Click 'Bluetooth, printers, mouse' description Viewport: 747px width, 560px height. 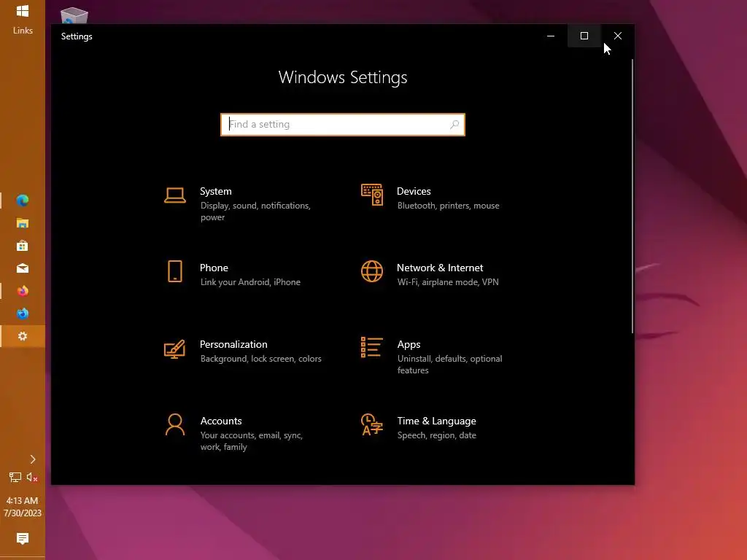(x=449, y=206)
